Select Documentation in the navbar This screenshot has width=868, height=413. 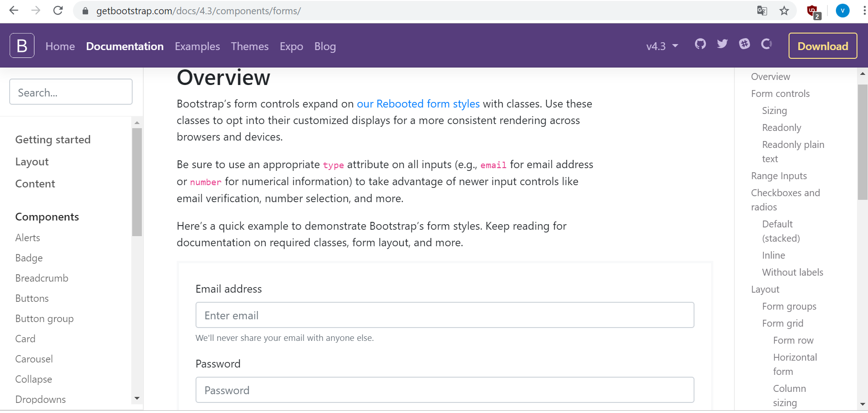[x=125, y=46]
